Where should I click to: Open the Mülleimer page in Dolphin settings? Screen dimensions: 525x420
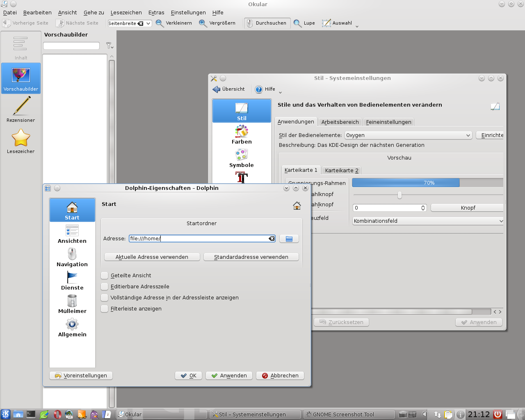(x=72, y=304)
